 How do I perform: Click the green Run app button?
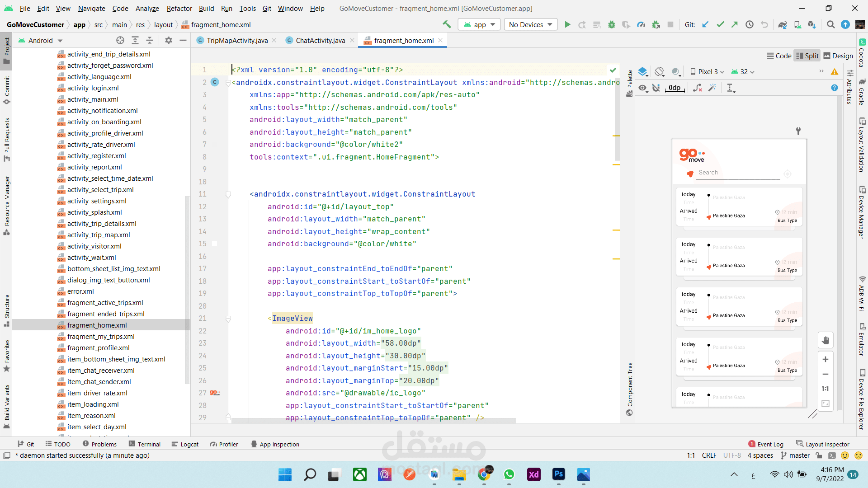567,25
